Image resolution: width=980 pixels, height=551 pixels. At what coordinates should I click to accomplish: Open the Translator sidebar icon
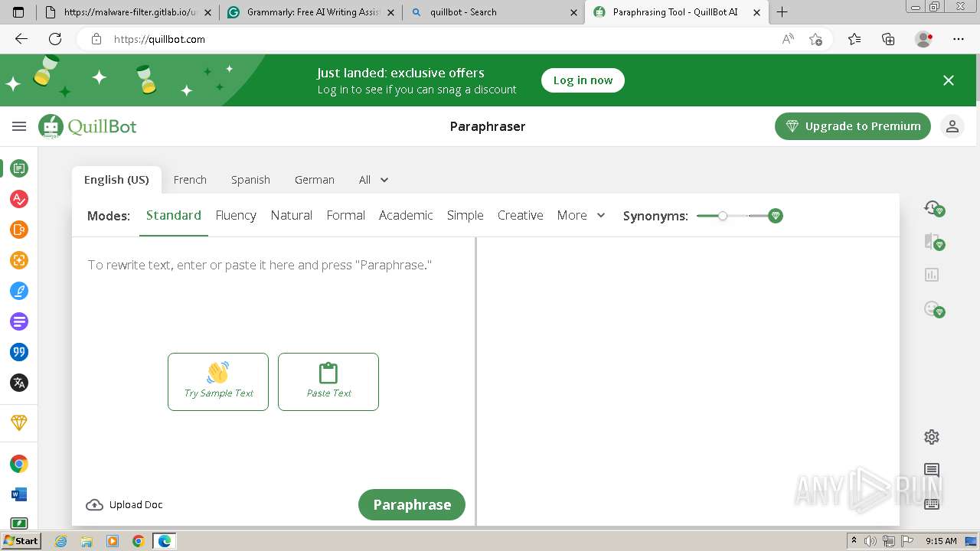click(x=19, y=383)
